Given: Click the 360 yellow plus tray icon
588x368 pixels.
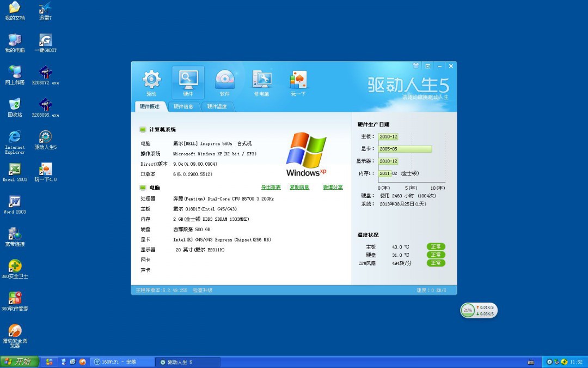Looking at the screenshot, I should 564,362.
